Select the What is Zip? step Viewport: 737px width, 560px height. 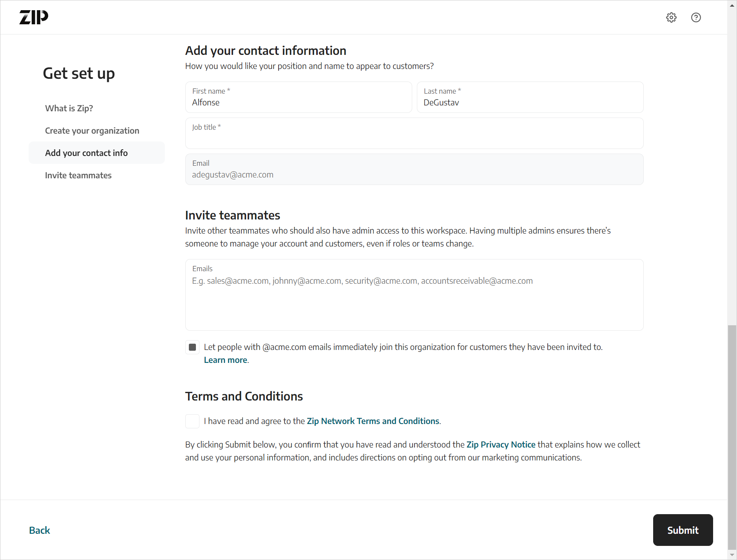click(69, 108)
